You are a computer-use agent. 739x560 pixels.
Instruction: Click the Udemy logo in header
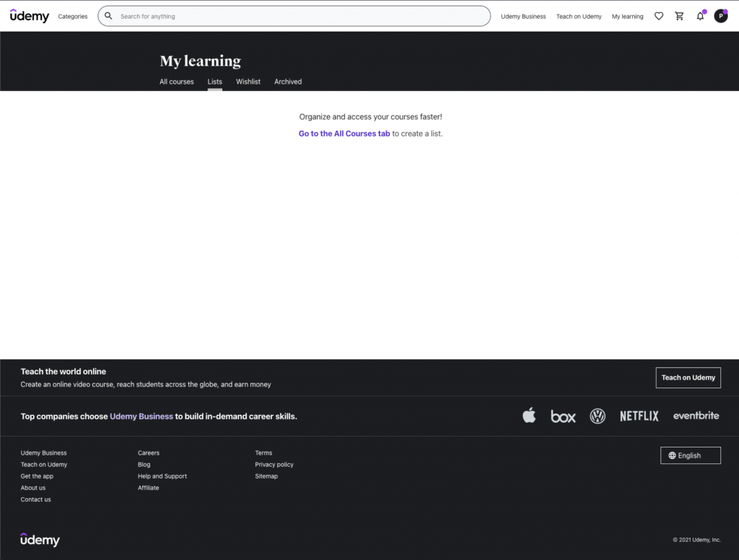29,16
